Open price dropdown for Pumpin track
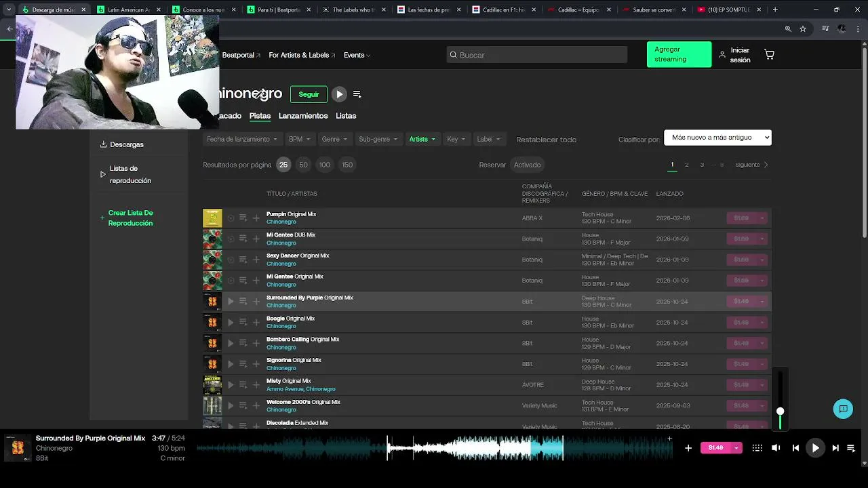868x488 pixels. coord(762,218)
